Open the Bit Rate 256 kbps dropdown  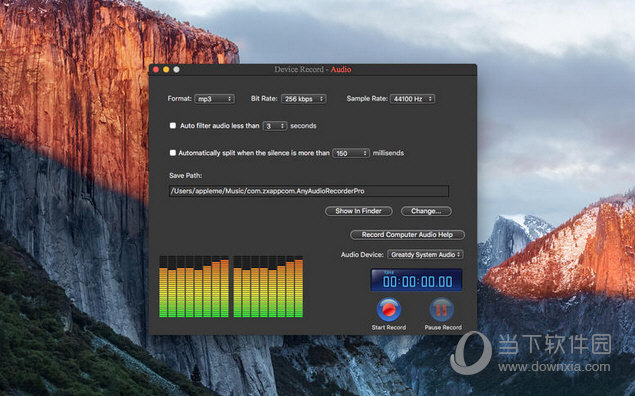(x=304, y=99)
